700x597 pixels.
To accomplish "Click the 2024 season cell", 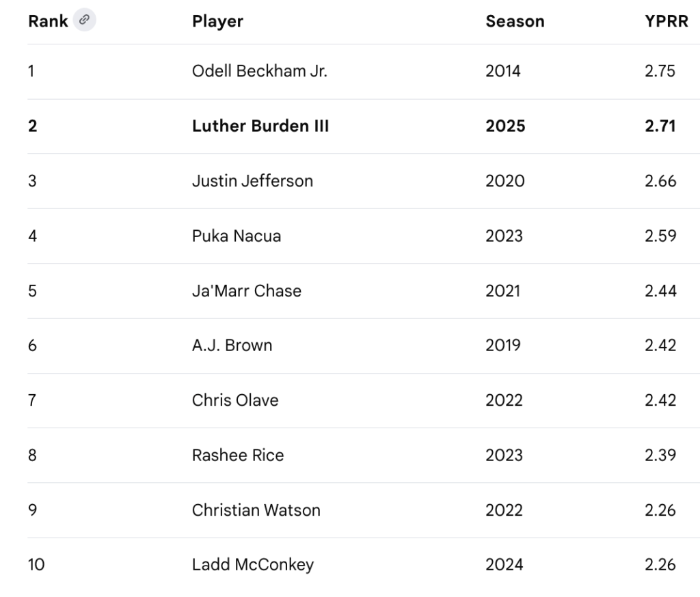I will [x=504, y=564].
